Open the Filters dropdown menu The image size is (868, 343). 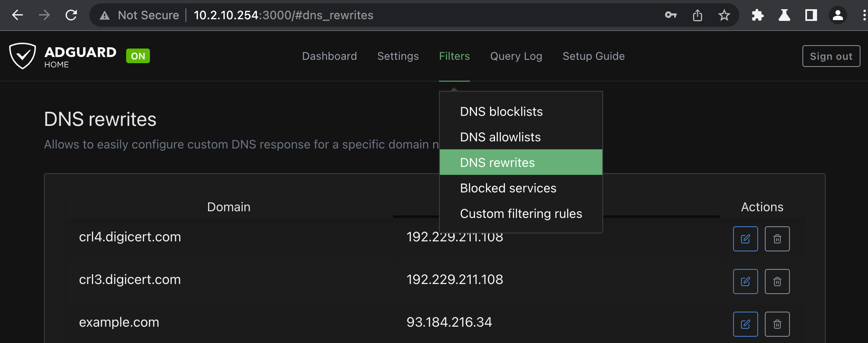454,56
